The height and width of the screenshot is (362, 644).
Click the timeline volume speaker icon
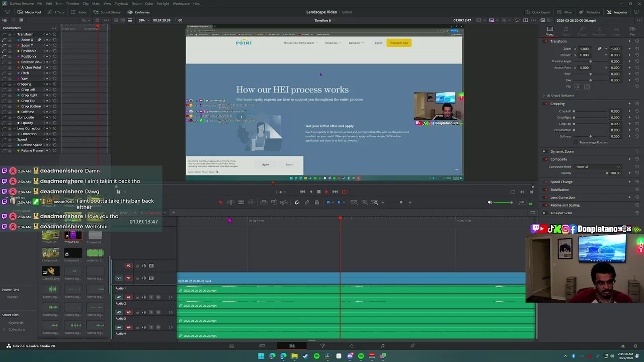click(490, 202)
